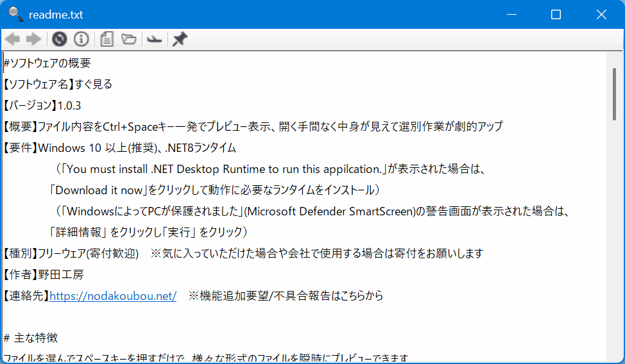Click the airplane landing icon
The width and height of the screenshot is (625, 364).
[154, 40]
